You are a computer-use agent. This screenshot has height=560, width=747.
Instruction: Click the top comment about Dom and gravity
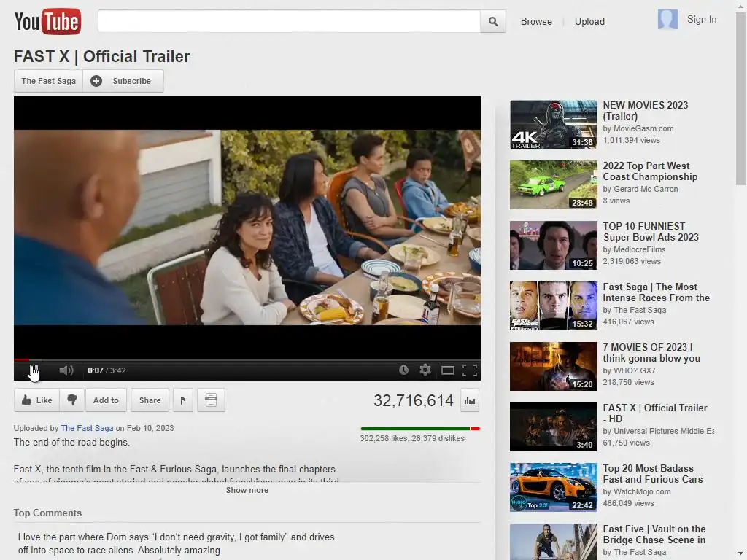pos(177,543)
